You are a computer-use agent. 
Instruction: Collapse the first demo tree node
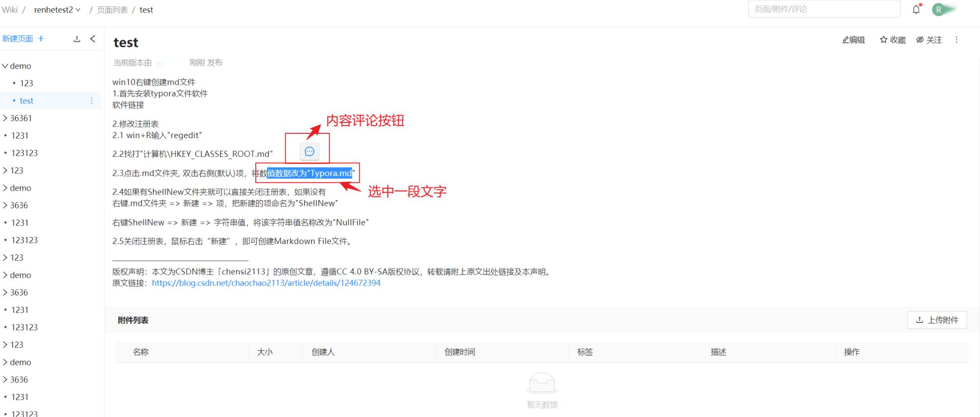pos(5,66)
